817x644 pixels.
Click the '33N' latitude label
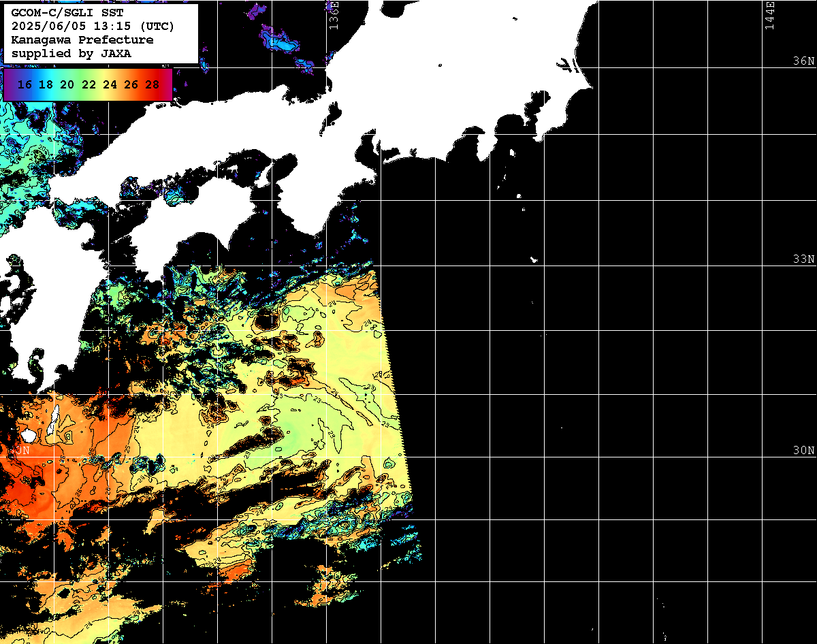coord(803,259)
